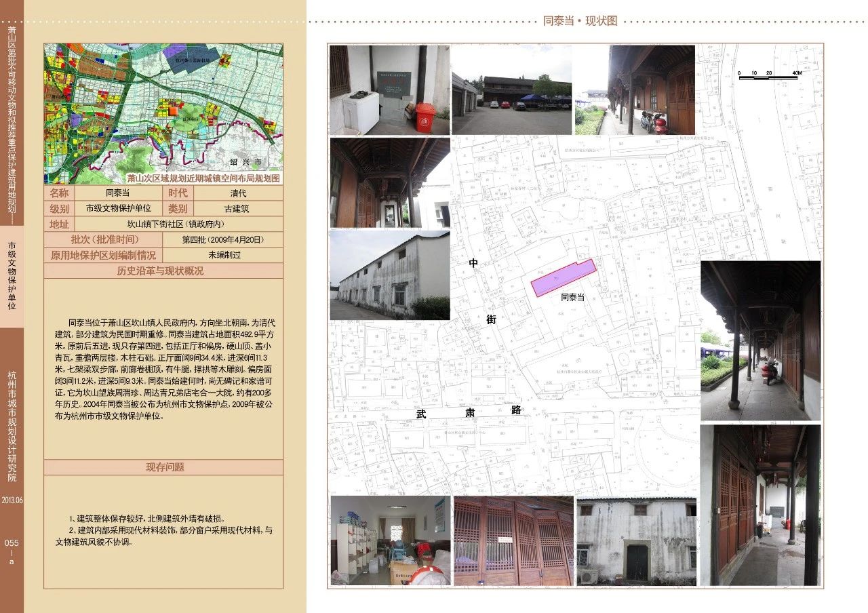View the dark wooden eaves passageway photo

389,183
